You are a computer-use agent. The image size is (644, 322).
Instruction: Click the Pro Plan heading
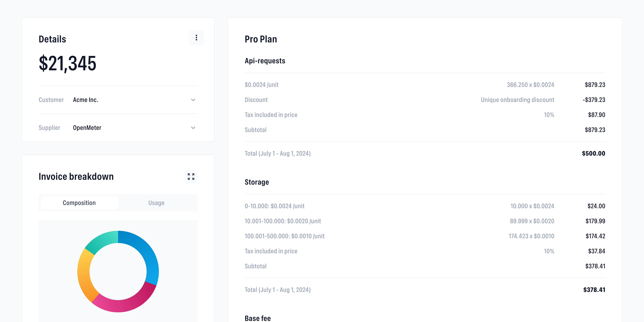[261, 39]
